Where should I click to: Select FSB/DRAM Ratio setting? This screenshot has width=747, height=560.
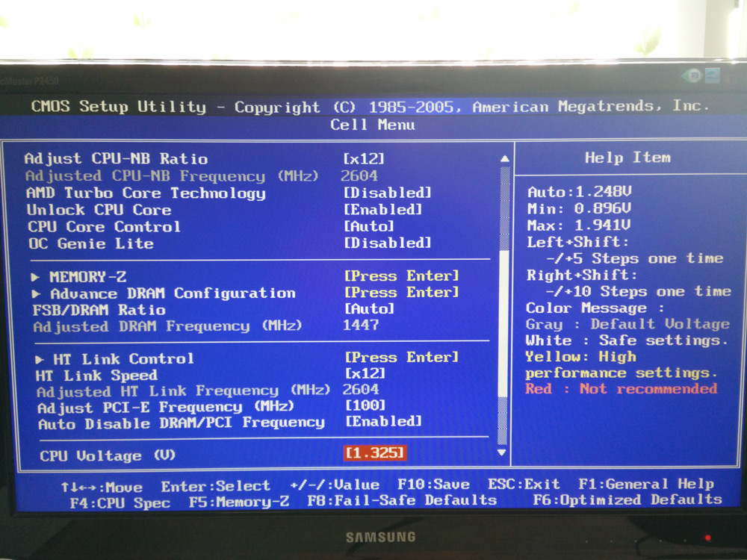tap(99, 310)
